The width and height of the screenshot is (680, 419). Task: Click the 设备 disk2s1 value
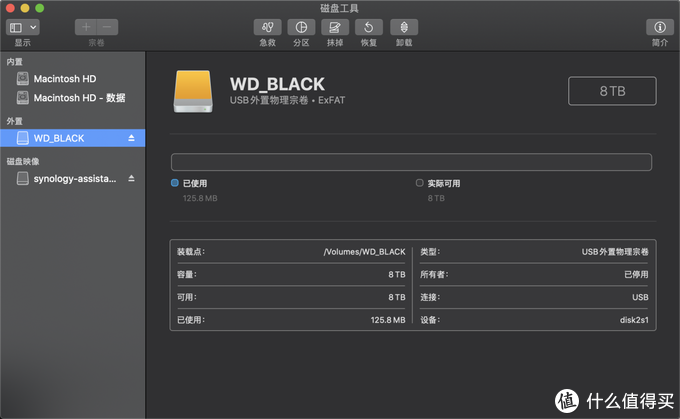(634, 320)
